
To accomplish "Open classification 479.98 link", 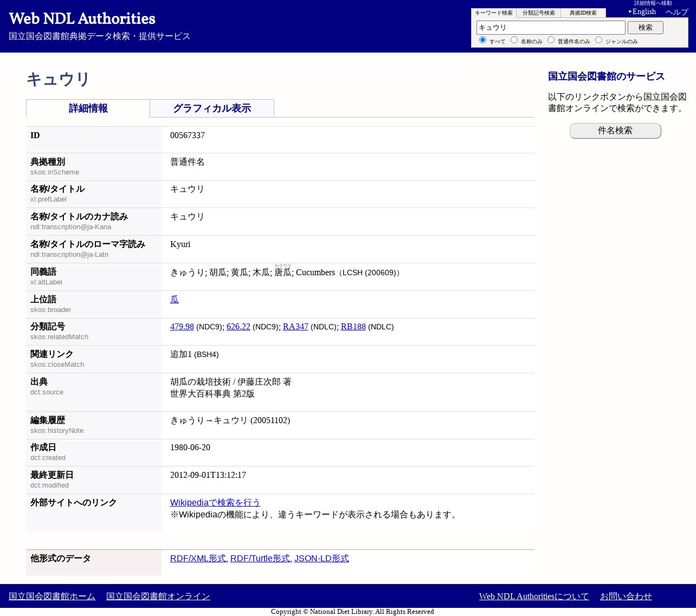I will coord(182,327).
